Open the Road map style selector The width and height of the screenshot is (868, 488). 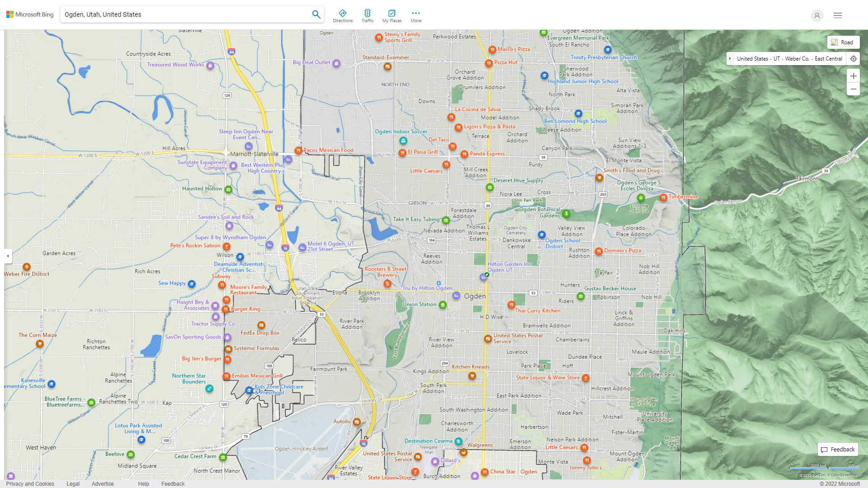click(843, 42)
